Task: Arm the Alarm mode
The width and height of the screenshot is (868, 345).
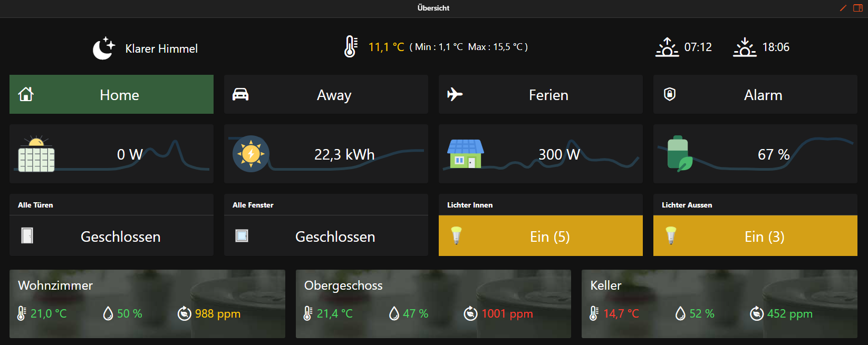Action: point(755,94)
